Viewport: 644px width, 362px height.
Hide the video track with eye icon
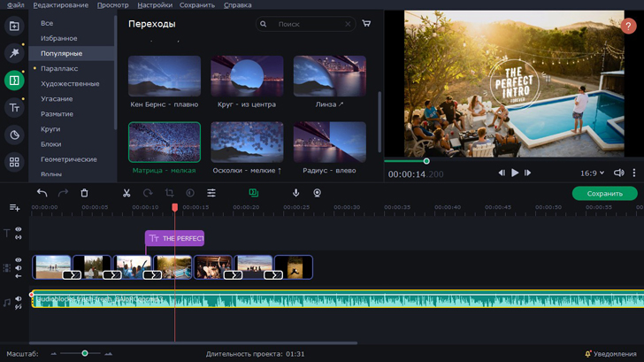pos(19,260)
